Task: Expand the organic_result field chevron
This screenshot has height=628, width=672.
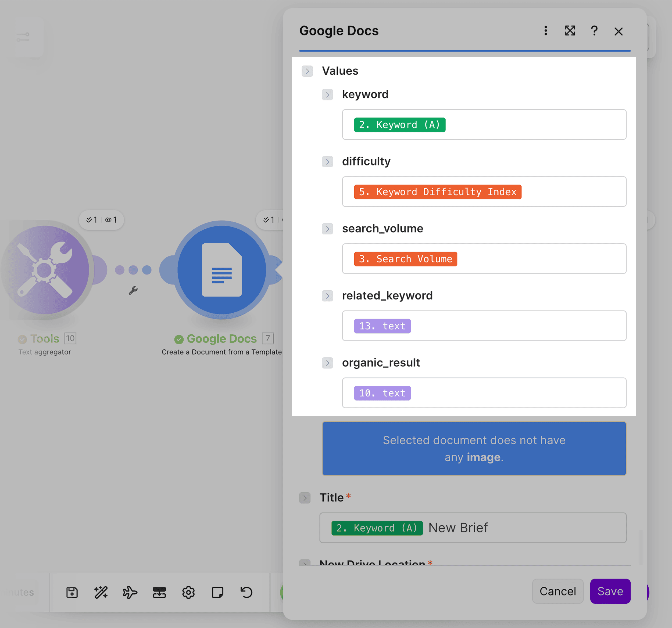Action: tap(327, 363)
